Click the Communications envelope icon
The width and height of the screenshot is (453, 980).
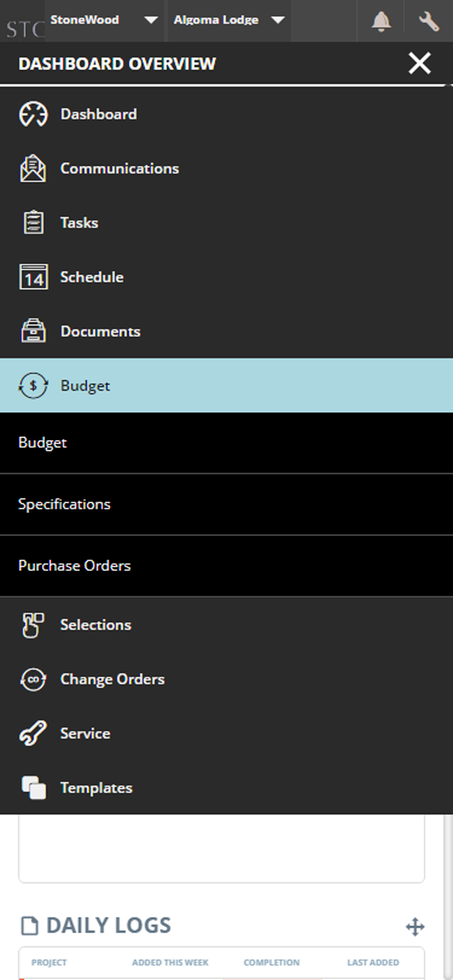33,168
